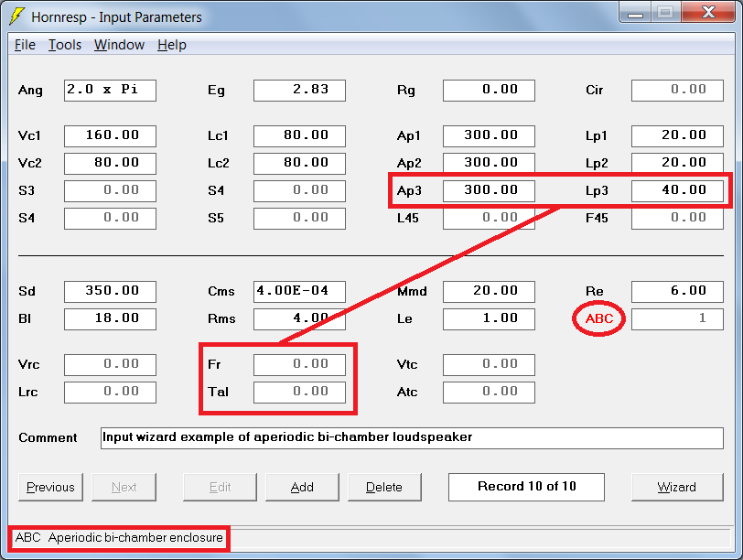Select the Eg input field

coord(299,90)
